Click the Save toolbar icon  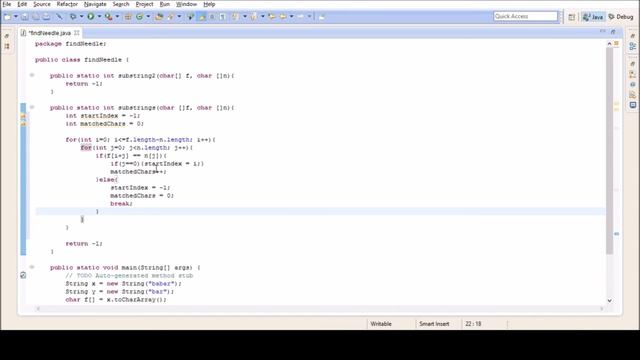click(x=25, y=16)
